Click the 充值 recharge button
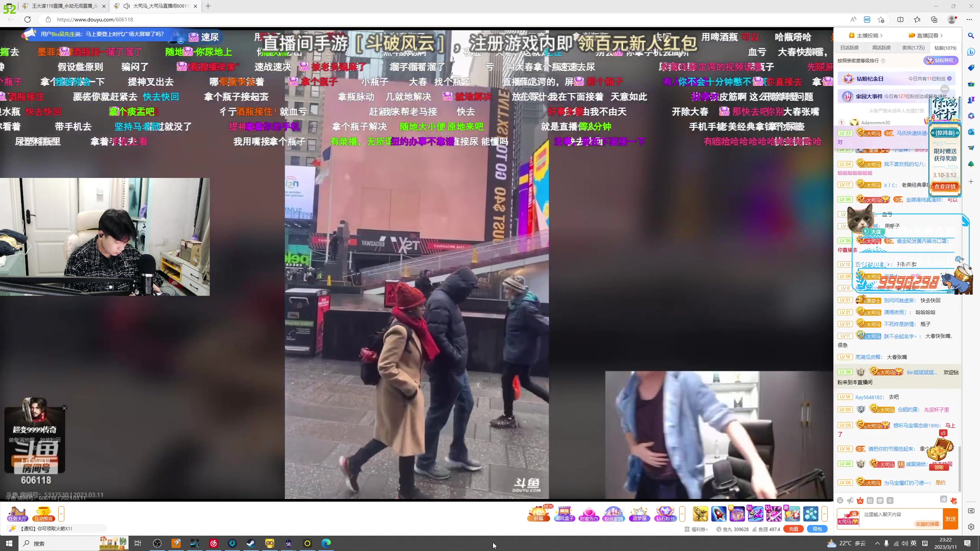This screenshot has height=551, width=980. [794, 529]
